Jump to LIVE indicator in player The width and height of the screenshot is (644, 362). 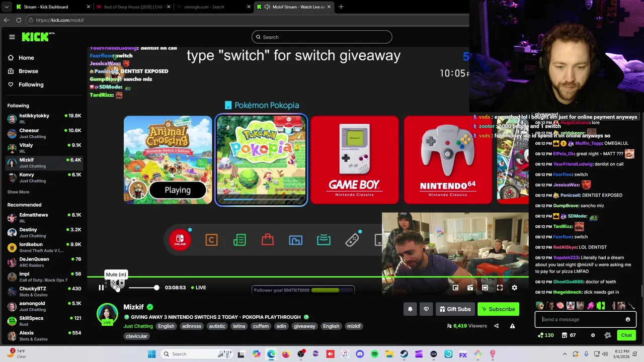pyautogui.click(x=199, y=288)
